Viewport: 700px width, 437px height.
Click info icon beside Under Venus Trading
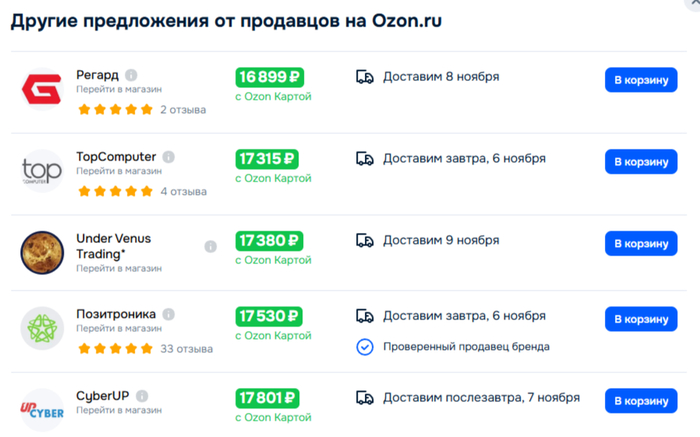click(x=210, y=246)
